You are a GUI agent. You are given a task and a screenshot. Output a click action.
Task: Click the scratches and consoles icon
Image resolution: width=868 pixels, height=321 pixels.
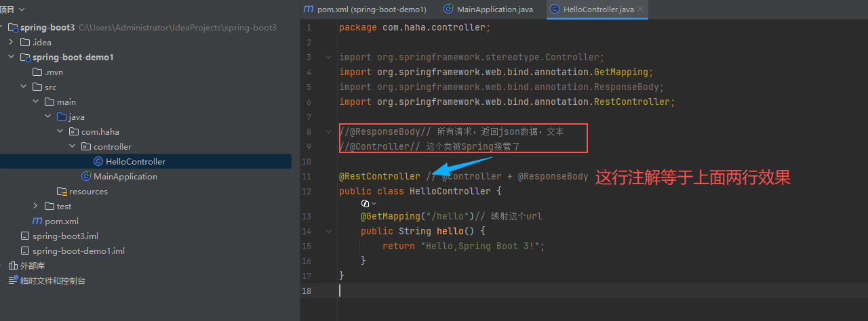click(12, 280)
